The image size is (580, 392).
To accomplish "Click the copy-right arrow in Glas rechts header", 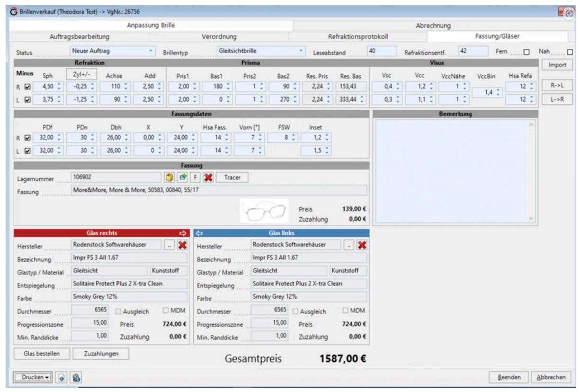I will (x=182, y=233).
